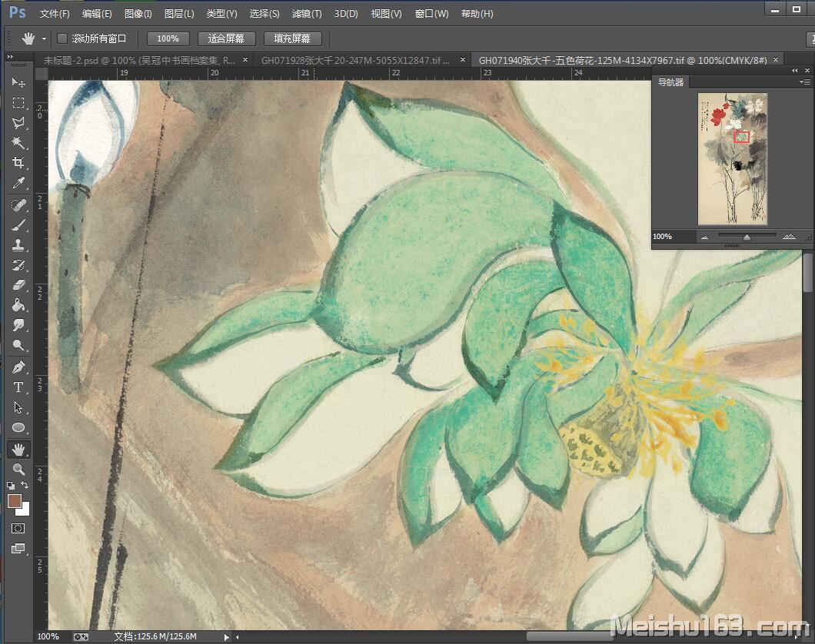
Task: Swap foreground and background colors
Action: (x=25, y=485)
